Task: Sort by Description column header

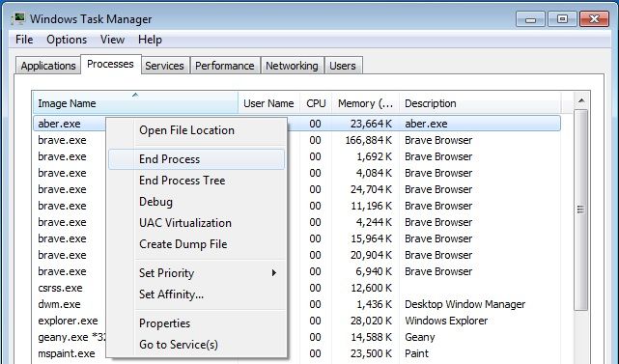Action: pos(480,103)
